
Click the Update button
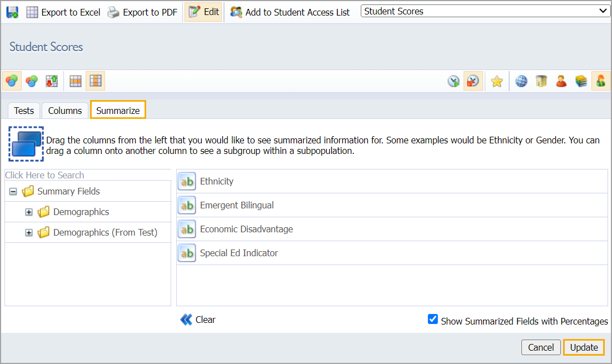584,347
